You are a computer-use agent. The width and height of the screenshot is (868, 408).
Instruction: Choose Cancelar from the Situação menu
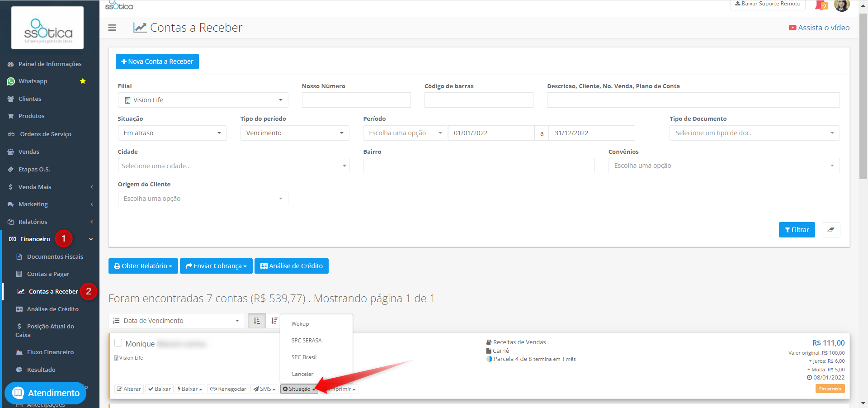click(x=302, y=374)
